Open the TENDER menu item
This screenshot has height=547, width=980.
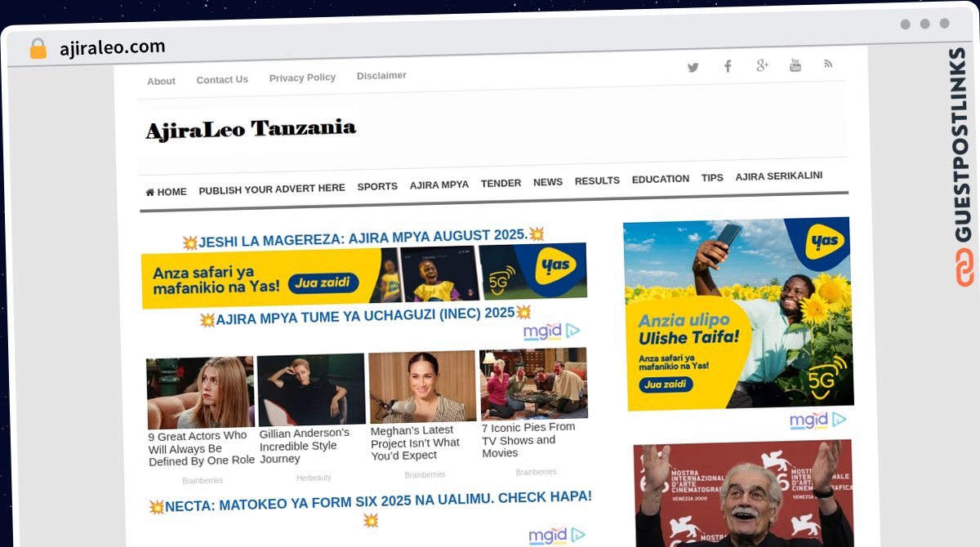(x=501, y=183)
